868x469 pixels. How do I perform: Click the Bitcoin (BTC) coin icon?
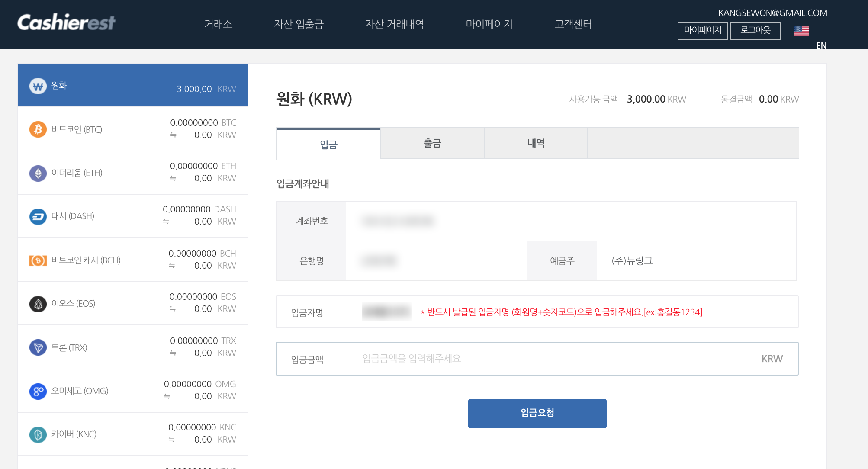pos(38,129)
